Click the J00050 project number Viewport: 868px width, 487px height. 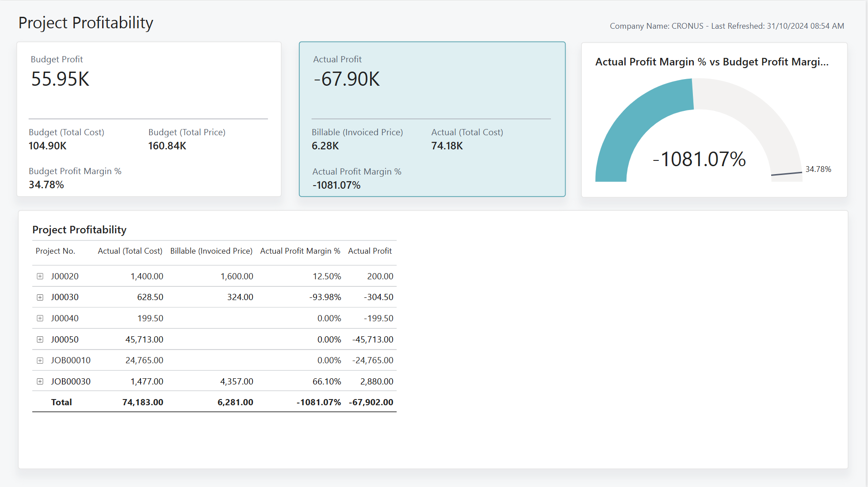(x=65, y=339)
